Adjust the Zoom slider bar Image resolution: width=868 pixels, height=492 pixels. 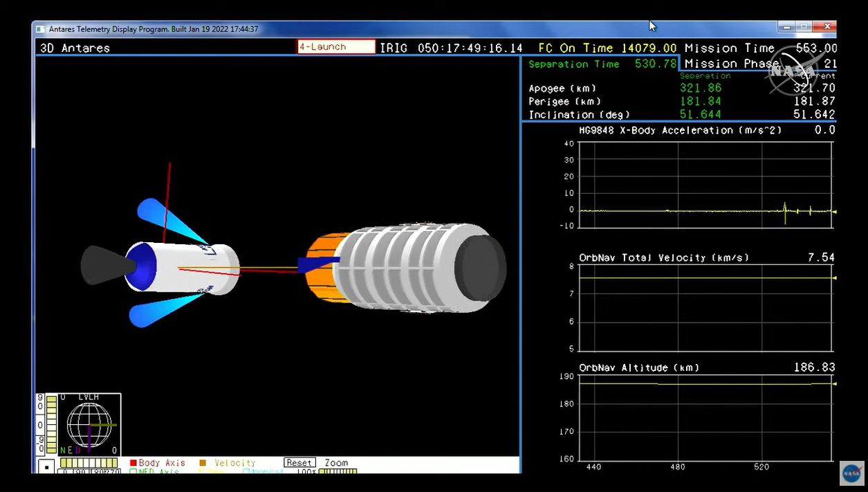coord(338,471)
